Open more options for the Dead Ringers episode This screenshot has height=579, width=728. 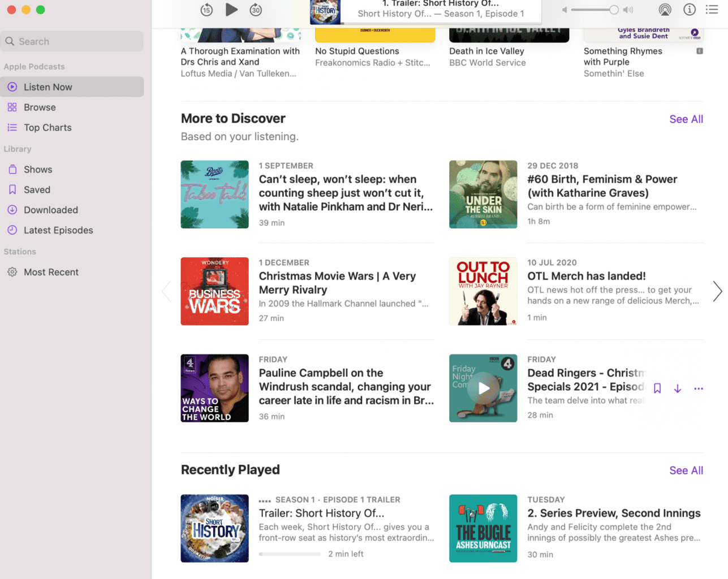698,388
